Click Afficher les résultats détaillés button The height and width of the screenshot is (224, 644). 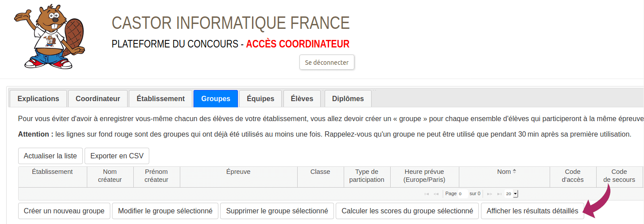532,211
